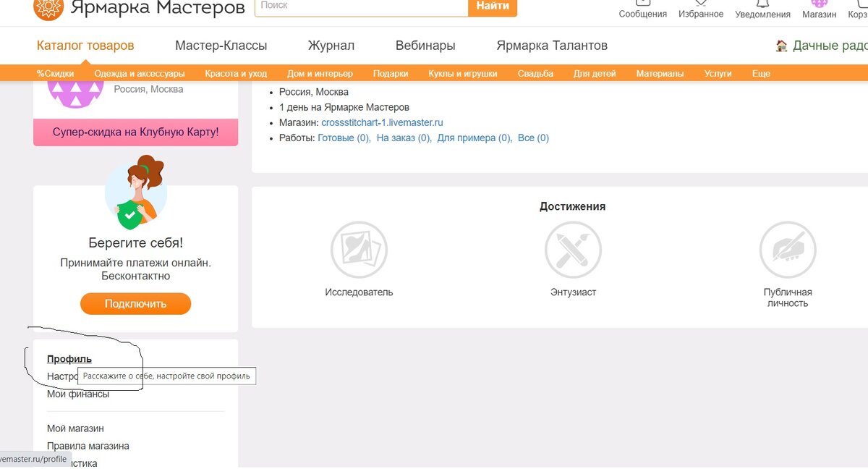Open Каталог товаров section
Image resolution: width=868 pixels, height=469 pixels.
85,46
